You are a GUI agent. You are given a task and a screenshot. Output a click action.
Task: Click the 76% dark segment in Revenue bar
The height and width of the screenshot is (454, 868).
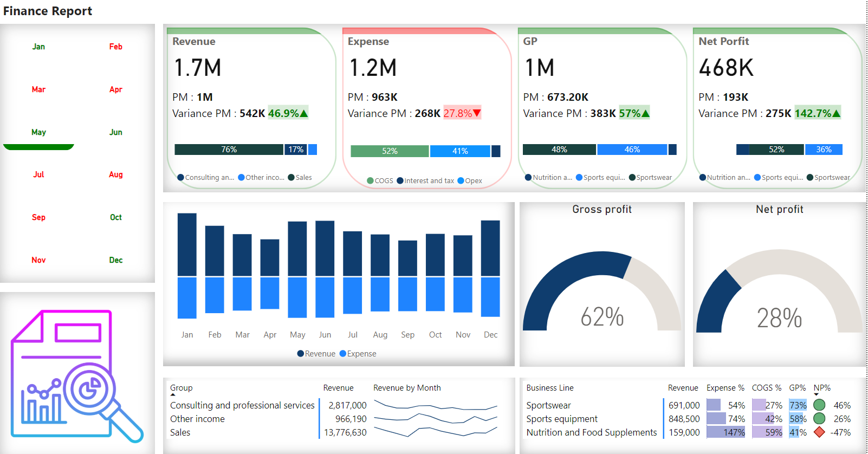coord(229,150)
